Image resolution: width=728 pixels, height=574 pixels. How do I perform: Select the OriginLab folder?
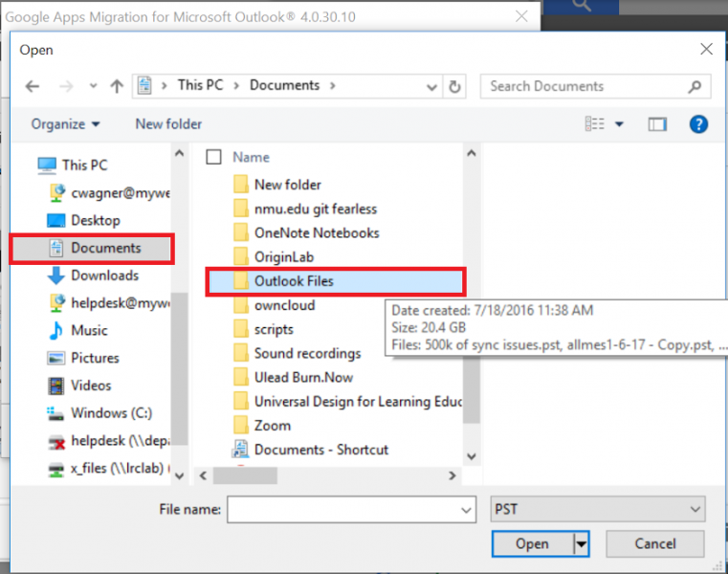(274, 257)
